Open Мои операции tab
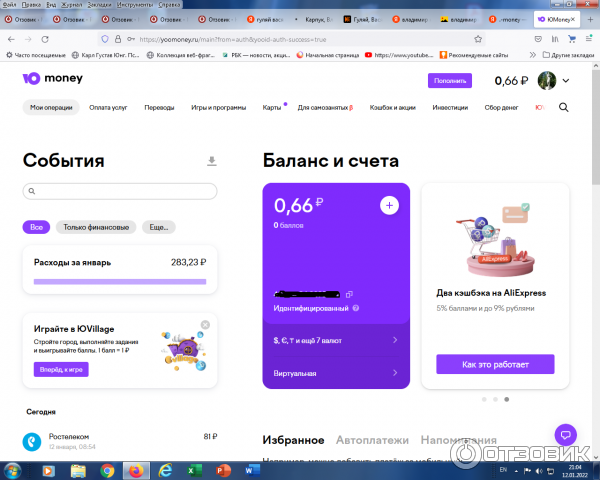The width and height of the screenshot is (600, 480). (51, 108)
